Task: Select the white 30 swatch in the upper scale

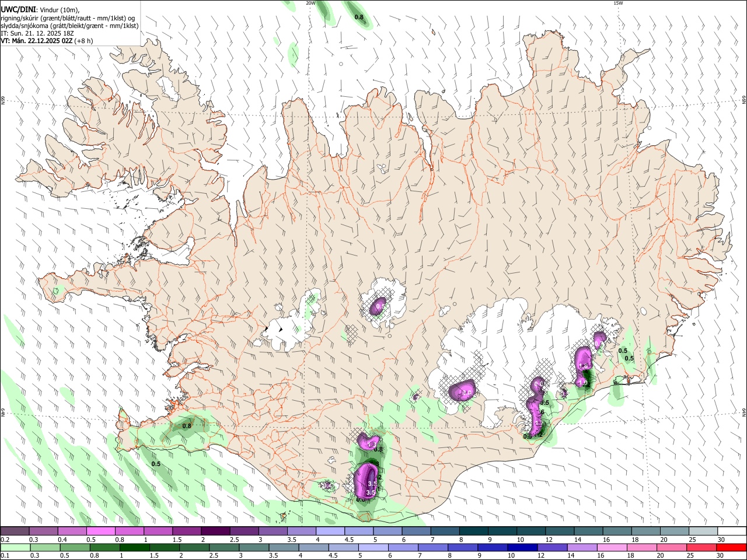Action: 731,531
